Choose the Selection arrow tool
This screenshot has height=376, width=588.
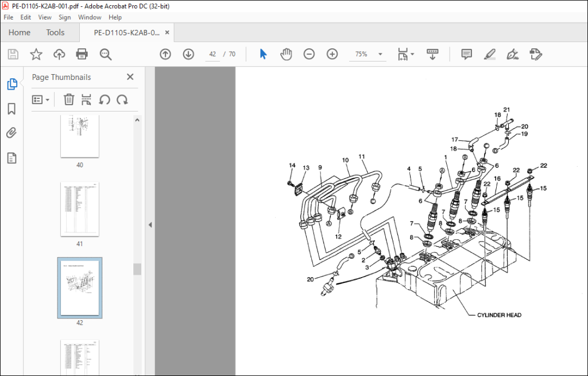pyautogui.click(x=263, y=54)
